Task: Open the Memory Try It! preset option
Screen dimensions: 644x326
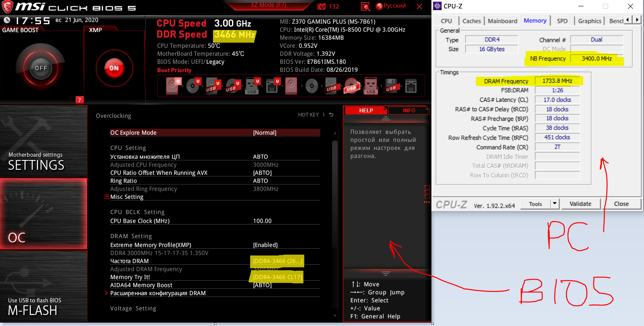Action: pos(215,277)
